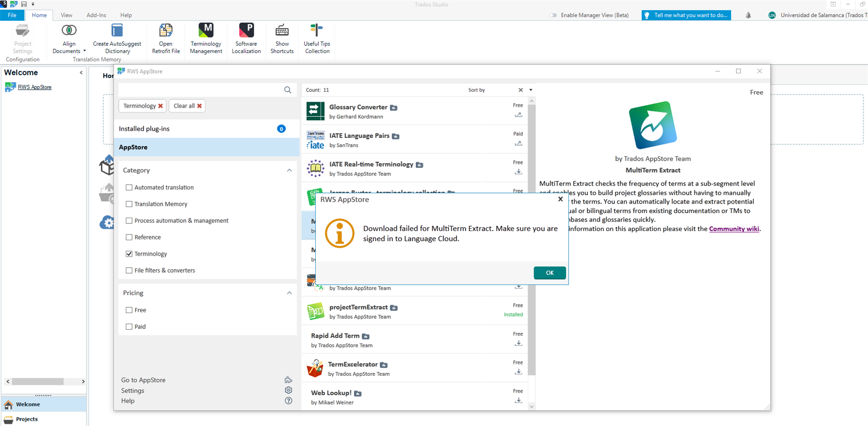
Task: Click Go to AppStore text link
Action: coord(143,380)
